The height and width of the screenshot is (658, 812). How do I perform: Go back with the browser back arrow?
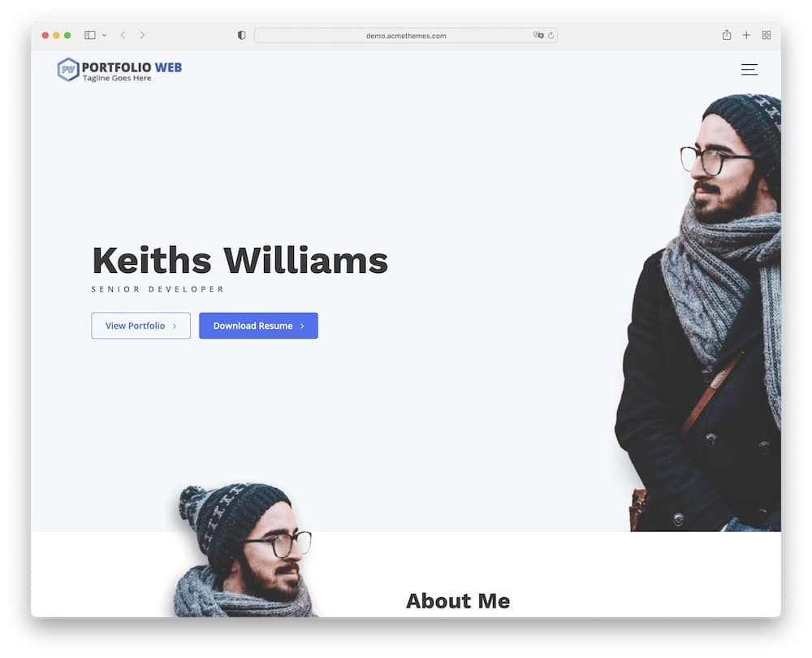point(123,35)
